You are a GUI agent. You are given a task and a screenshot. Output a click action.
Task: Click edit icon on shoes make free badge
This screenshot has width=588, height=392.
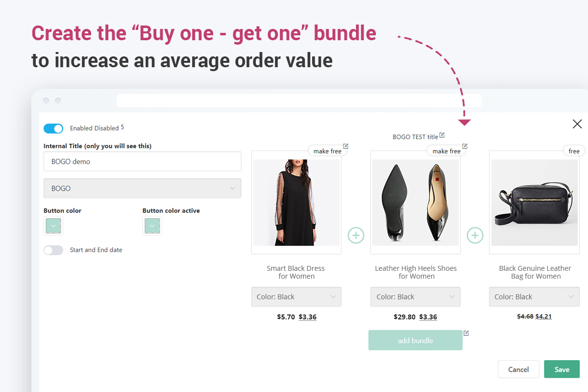[x=465, y=146]
